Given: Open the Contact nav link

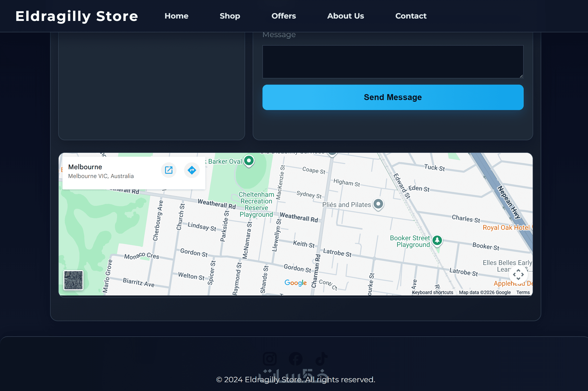Looking at the screenshot, I should [411, 16].
